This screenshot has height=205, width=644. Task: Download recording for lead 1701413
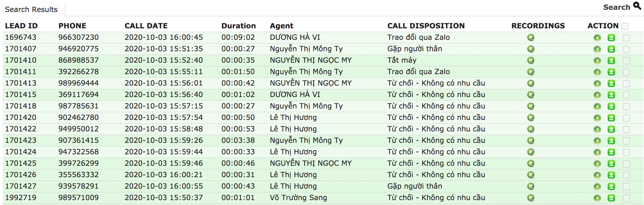pos(611,84)
